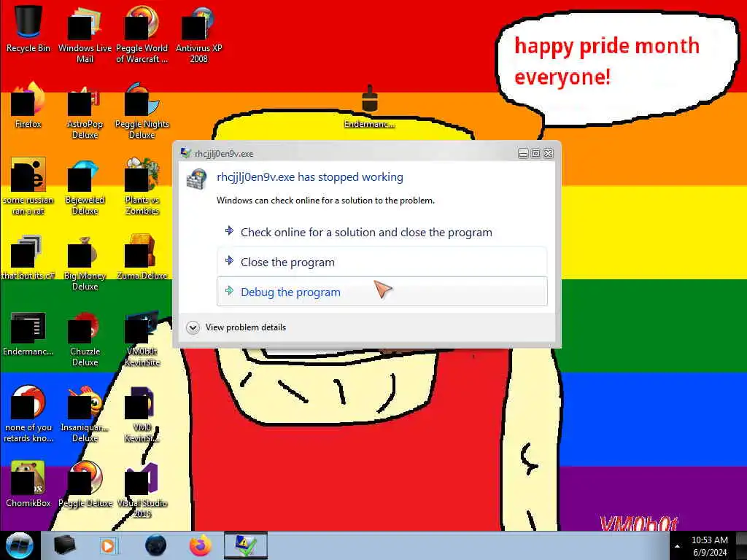
Task: Open the Recycle Bin desktop icon
Action: pos(28,31)
